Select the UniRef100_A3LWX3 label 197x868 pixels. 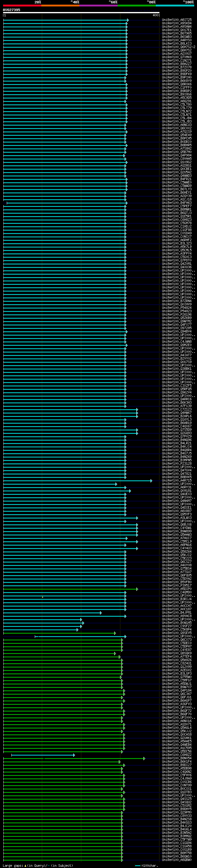[176, 518]
